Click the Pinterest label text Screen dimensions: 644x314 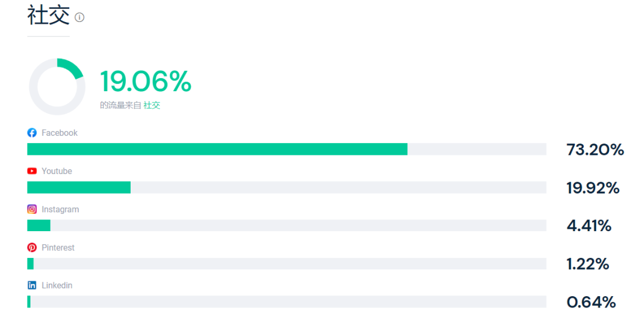[x=58, y=247]
